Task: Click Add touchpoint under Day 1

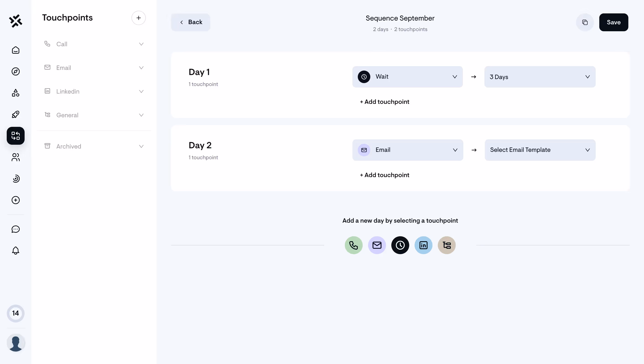Action: (384, 102)
